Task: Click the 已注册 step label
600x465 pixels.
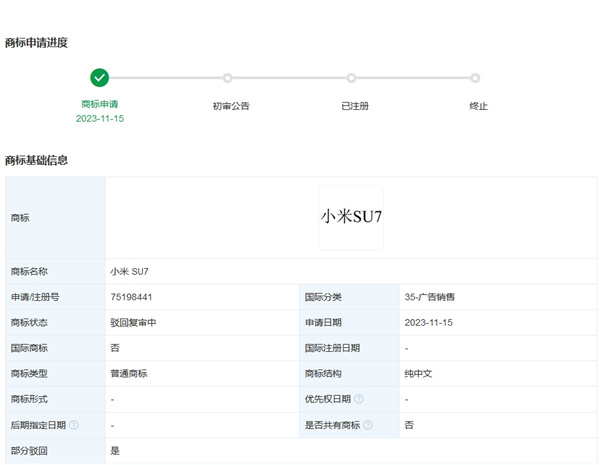Action: point(355,106)
